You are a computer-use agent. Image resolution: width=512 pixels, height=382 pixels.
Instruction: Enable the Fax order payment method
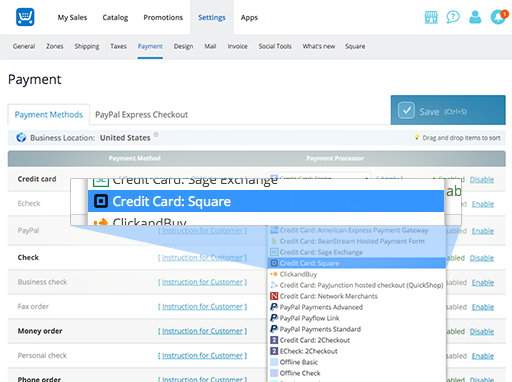(483, 307)
